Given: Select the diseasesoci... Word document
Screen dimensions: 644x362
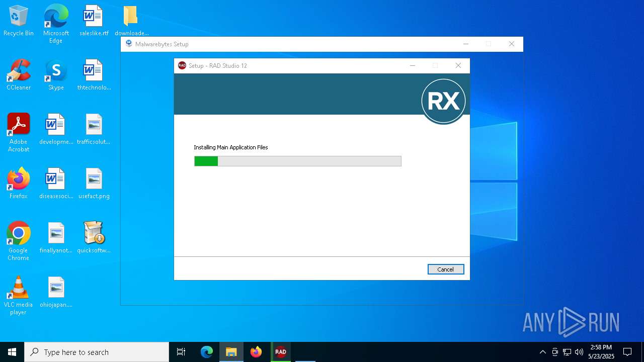Looking at the screenshot, I should (x=56, y=184).
